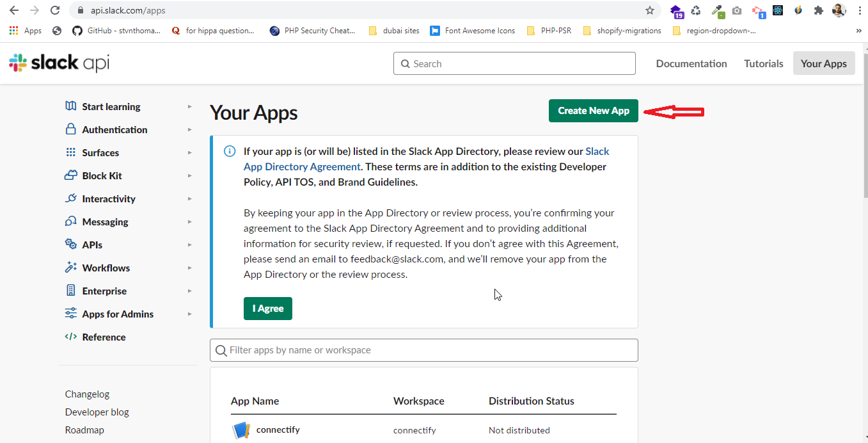
Task: Open the Developer blog link
Action: 97,412
